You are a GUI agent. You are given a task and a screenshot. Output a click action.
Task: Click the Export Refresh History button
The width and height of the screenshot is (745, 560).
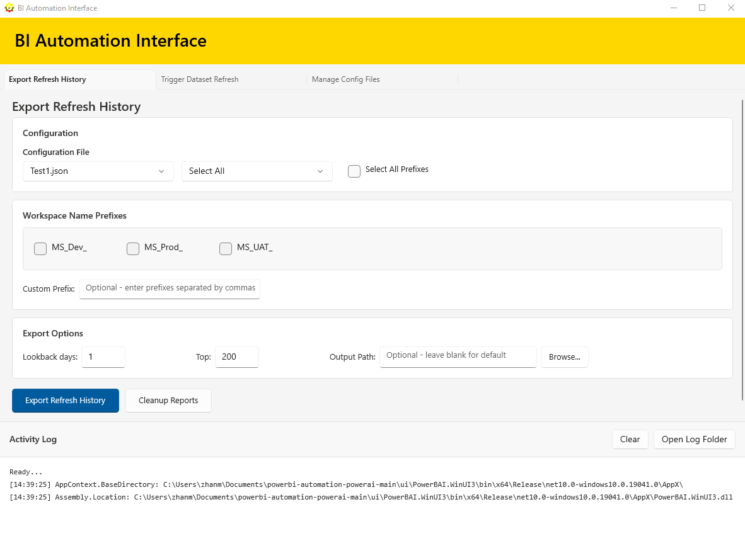point(65,400)
